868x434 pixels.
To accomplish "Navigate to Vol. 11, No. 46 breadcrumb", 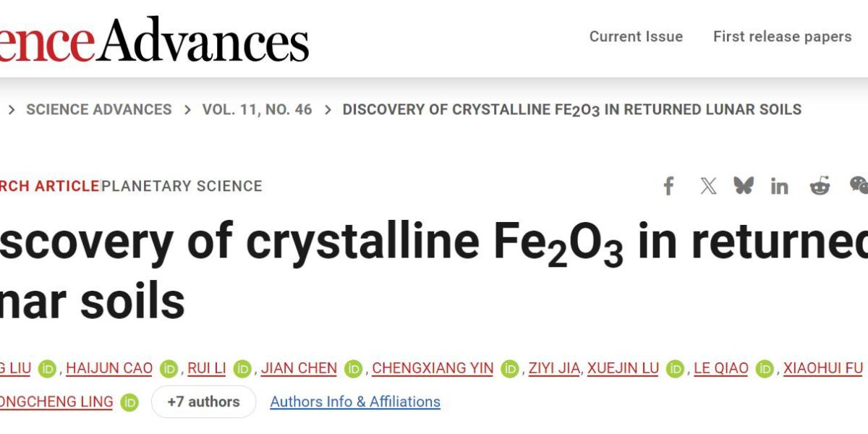I will [x=257, y=109].
